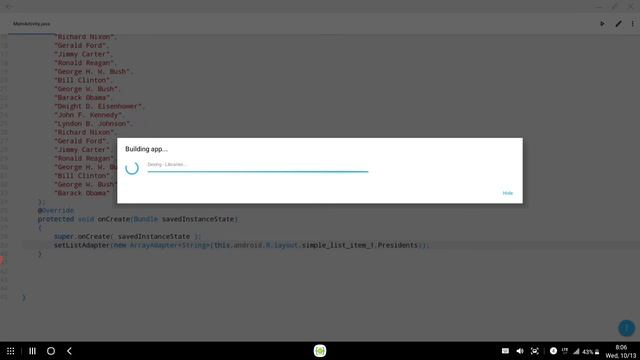Click the Dexing - Libraries status text
The width and height of the screenshot is (640, 360).
coord(167,164)
